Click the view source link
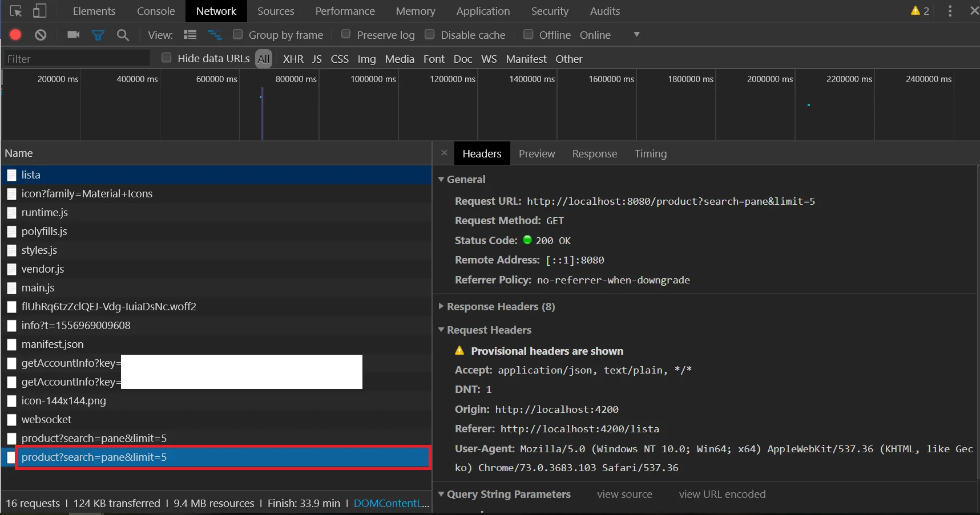 [x=624, y=494]
